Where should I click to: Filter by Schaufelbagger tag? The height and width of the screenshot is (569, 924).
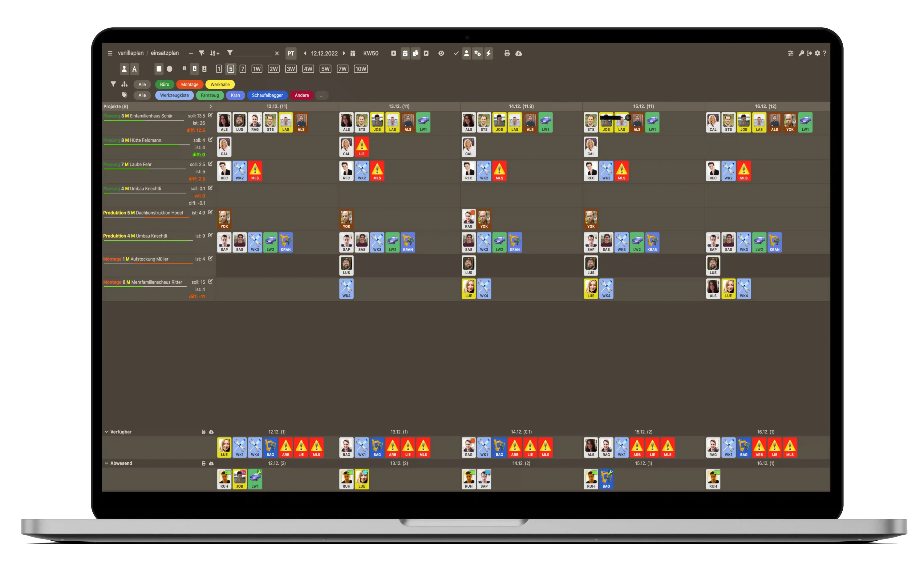(267, 95)
